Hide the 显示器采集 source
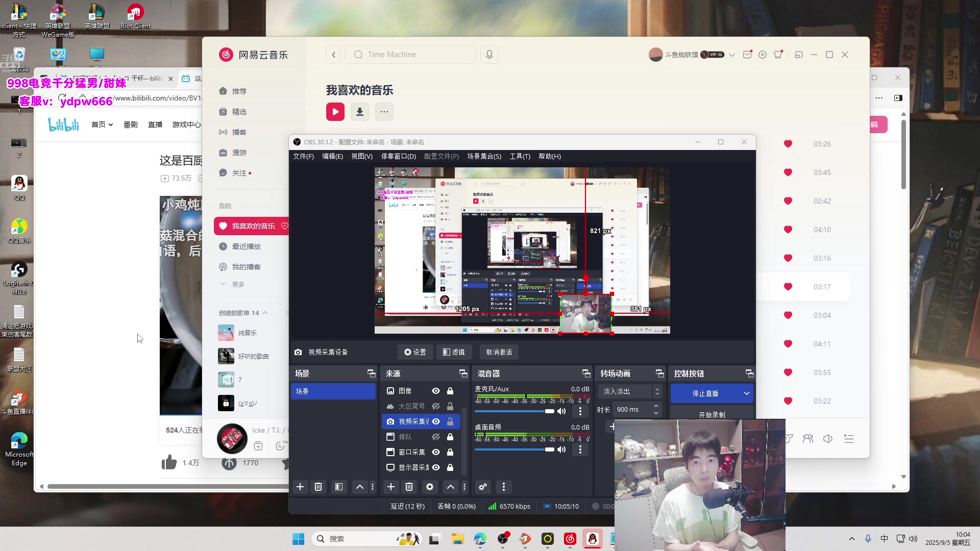The width and height of the screenshot is (980, 551). (436, 467)
